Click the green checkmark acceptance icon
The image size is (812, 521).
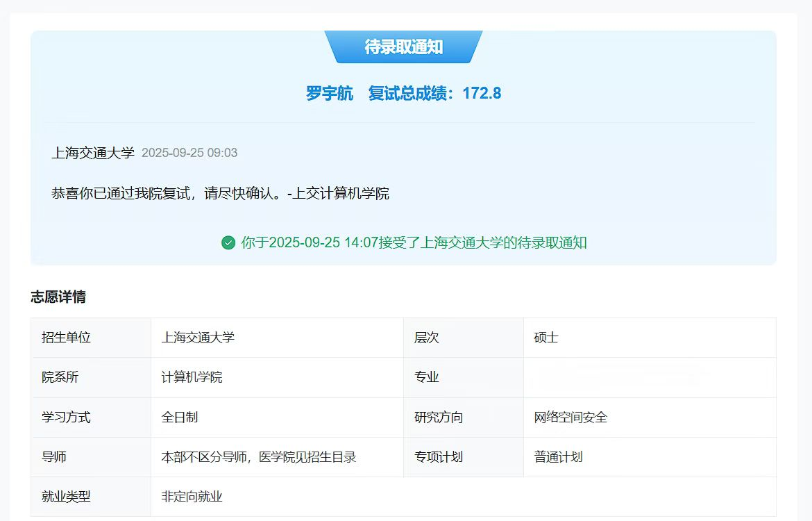[228, 242]
